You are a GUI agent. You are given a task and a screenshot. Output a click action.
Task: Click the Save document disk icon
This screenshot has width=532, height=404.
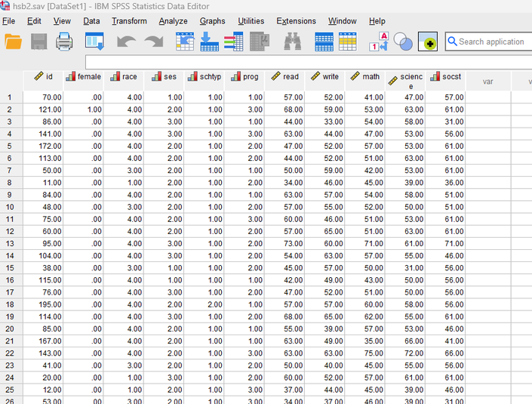39,42
